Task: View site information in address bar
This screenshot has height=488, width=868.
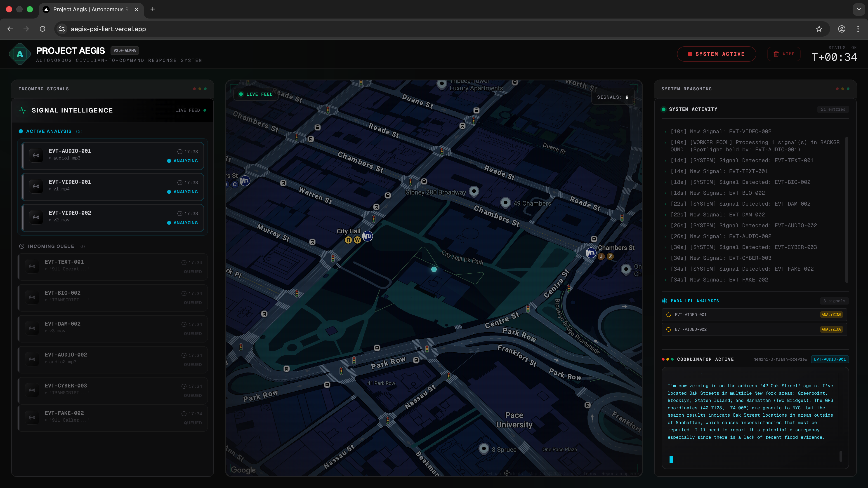Action: (x=62, y=29)
